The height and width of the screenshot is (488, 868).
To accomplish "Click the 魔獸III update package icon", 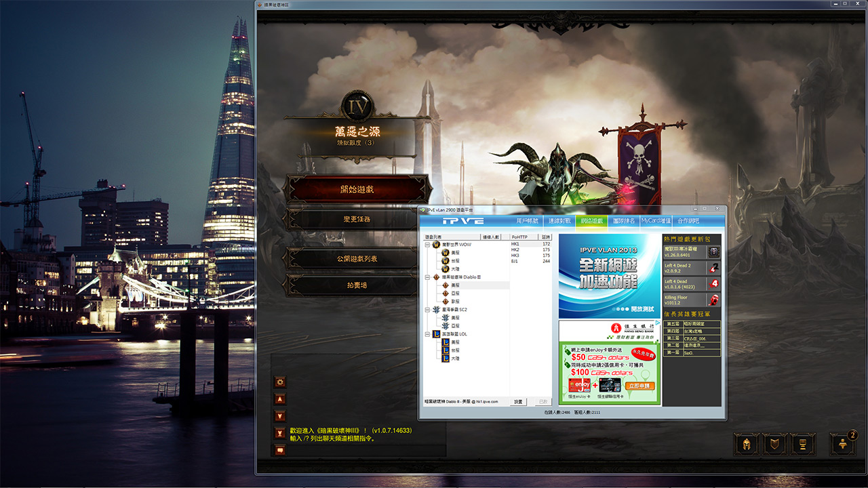I will coord(713,251).
